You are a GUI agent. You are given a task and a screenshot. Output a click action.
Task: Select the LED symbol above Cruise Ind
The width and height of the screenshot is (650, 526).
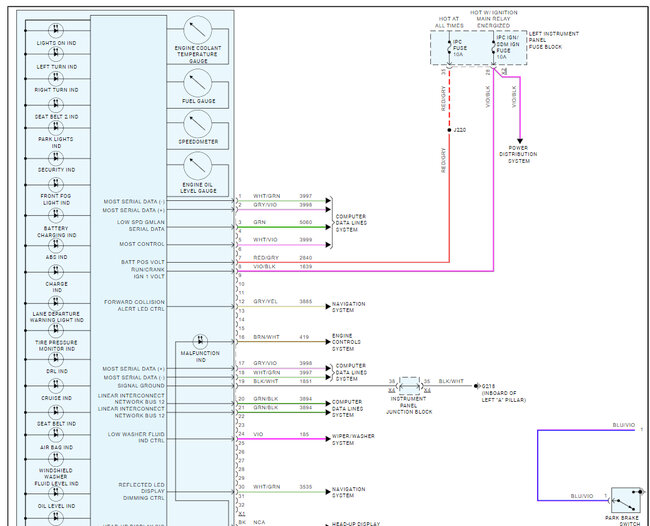[56, 386]
